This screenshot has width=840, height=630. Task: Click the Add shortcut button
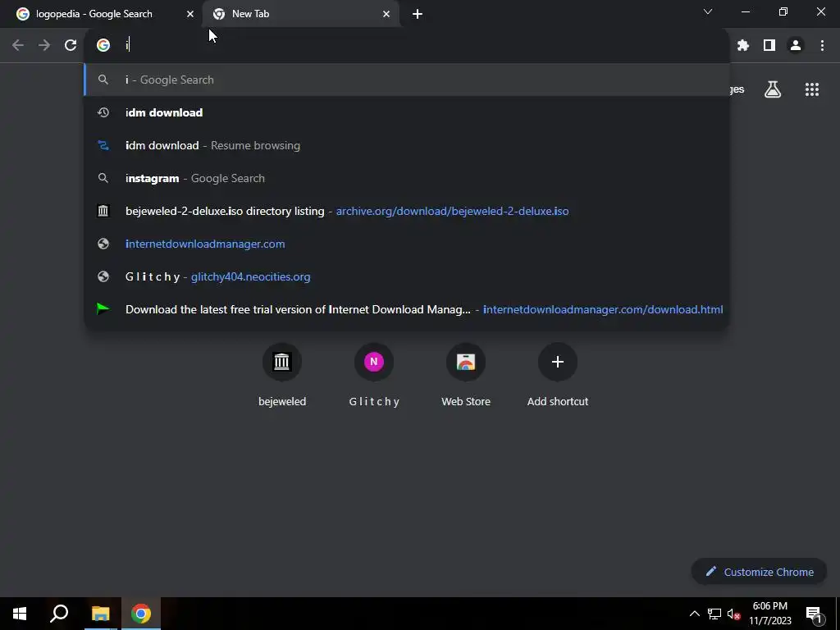[558, 374]
